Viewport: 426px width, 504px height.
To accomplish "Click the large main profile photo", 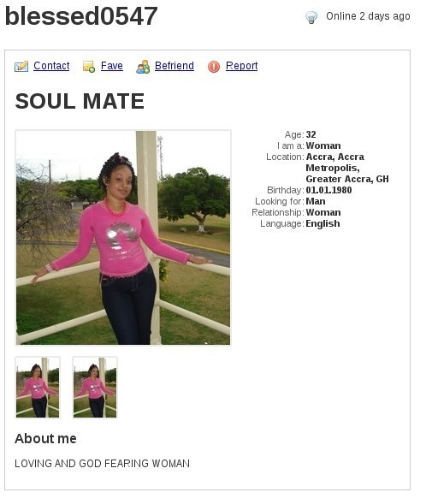I will pos(123,238).
